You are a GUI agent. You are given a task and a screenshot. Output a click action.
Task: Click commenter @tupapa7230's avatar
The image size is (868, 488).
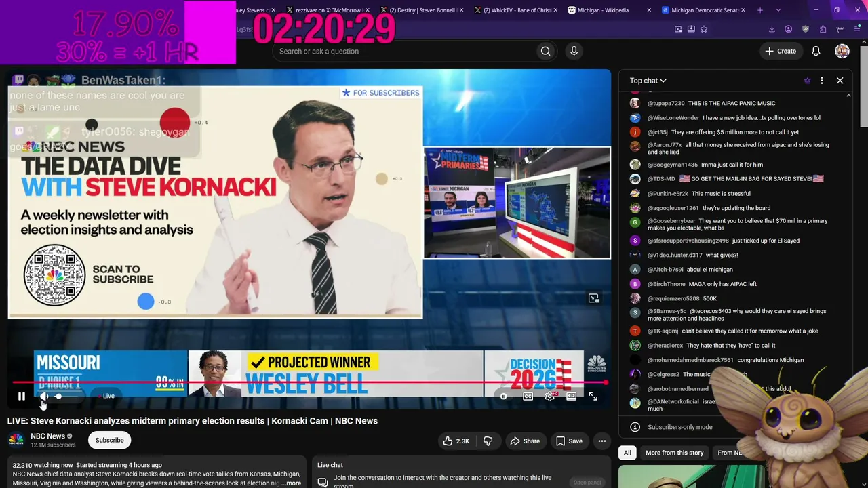point(635,103)
